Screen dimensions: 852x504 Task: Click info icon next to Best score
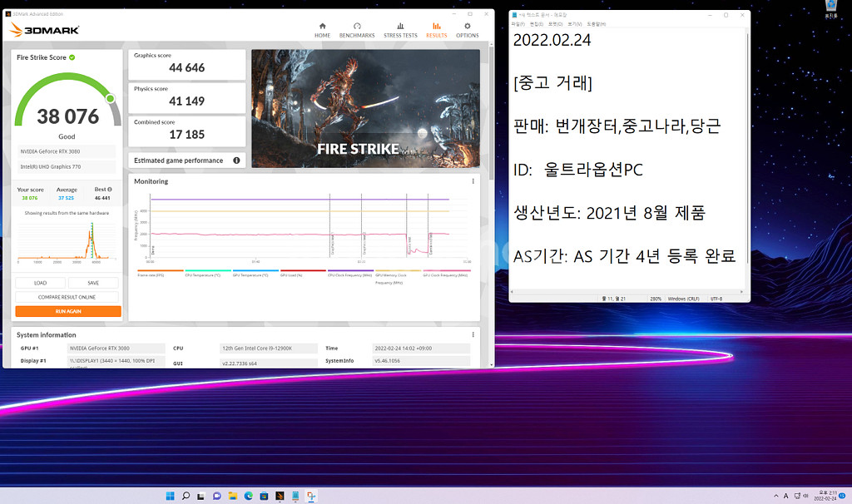(110, 190)
